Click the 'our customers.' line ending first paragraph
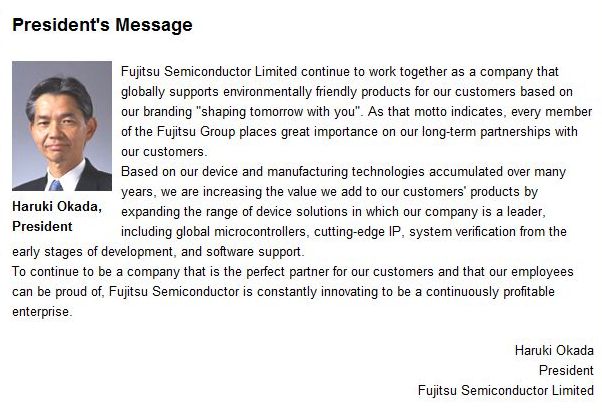602x414 pixels. [164, 152]
